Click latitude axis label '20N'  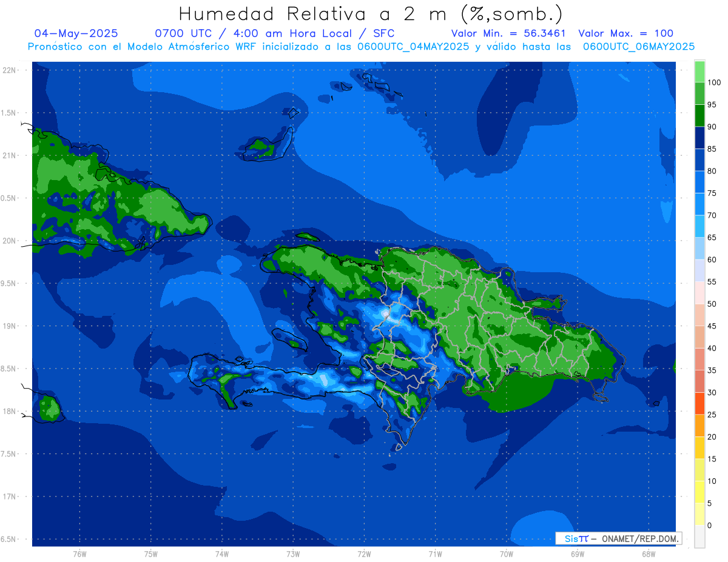(9, 241)
